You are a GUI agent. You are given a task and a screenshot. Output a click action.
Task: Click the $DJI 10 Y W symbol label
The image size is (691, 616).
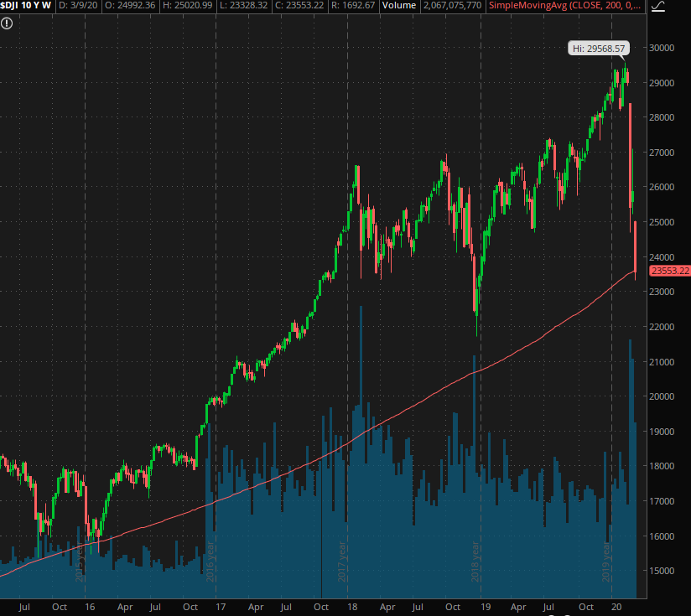27,7
